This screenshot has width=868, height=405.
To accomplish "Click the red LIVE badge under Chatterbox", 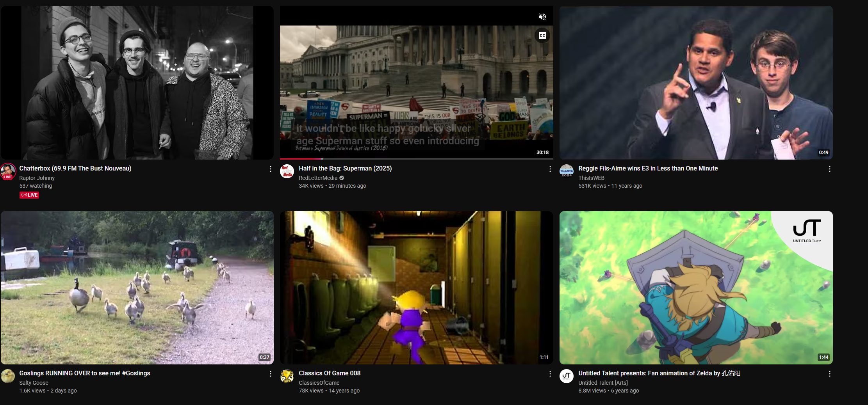I will point(29,195).
